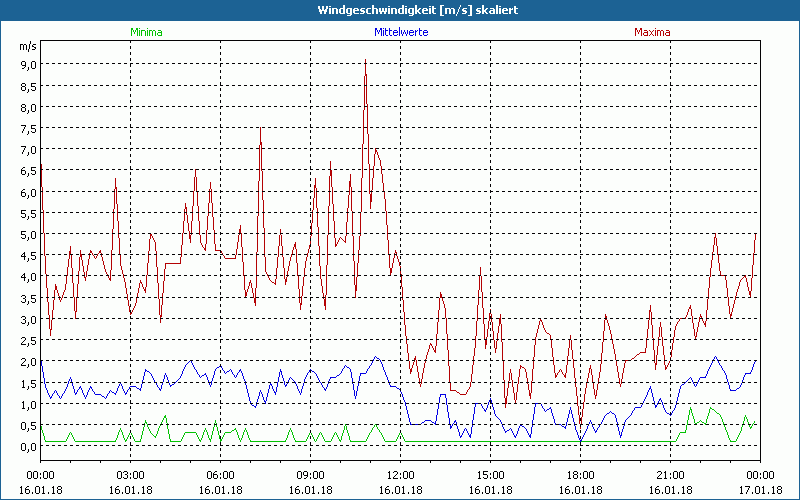Select the 2,5 y-axis value label
The image size is (800, 500).
pos(26,341)
